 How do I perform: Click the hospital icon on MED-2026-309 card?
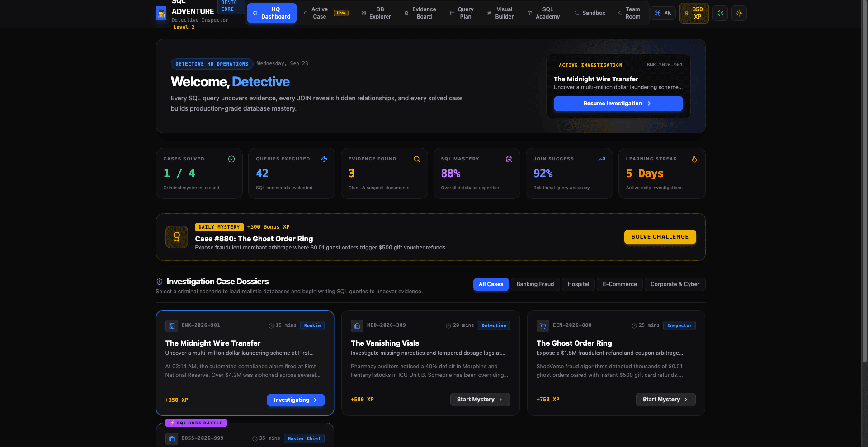pos(357,325)
